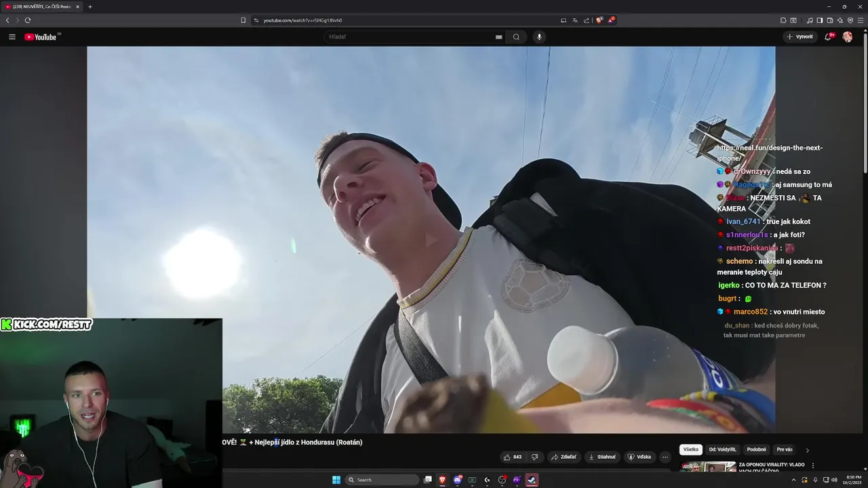Select the NEUVĚŘÍTE YouTube tab

click(41, 7)
